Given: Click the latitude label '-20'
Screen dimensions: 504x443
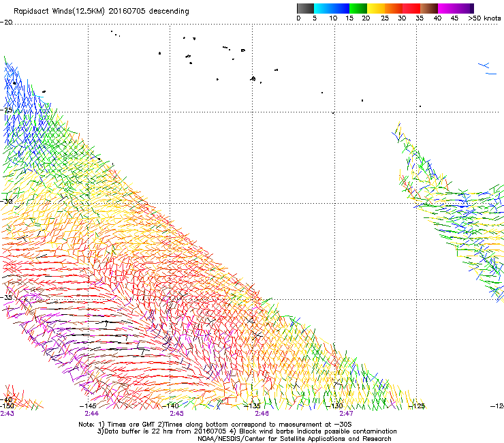Looking at the screenshot, I should (6, 22).
